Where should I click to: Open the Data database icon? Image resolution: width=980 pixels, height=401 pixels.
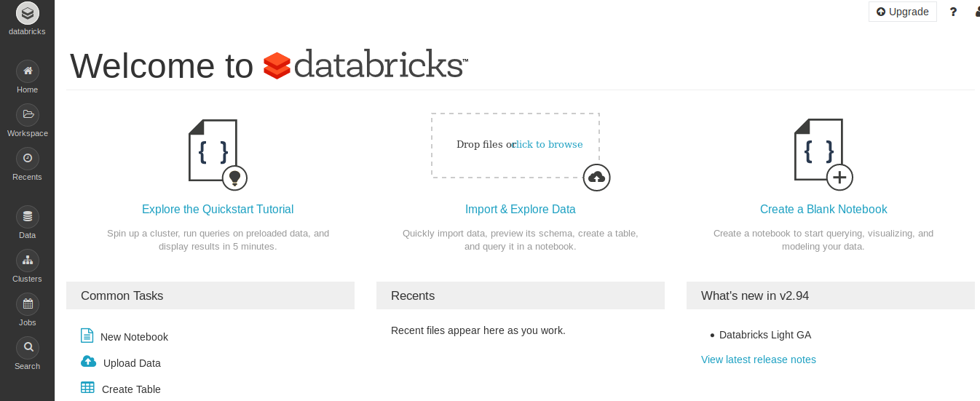[28, 217]
